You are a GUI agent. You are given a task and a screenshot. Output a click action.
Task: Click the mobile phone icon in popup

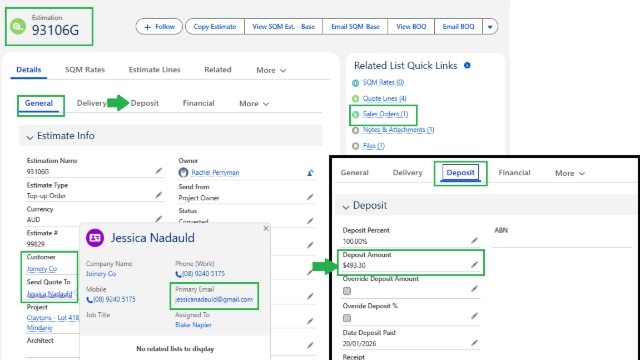[x=89, y=300]
